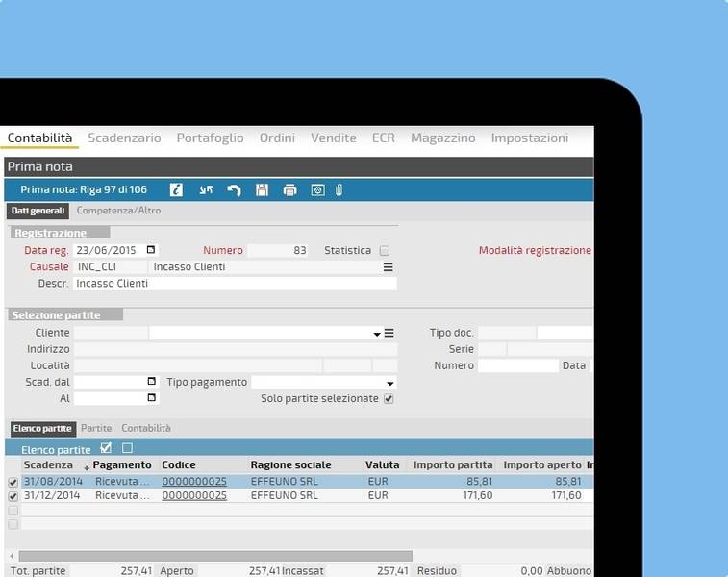728x577 pixels.
Task: Click the edit note icon in the toolbar
Action: [176, 190]
